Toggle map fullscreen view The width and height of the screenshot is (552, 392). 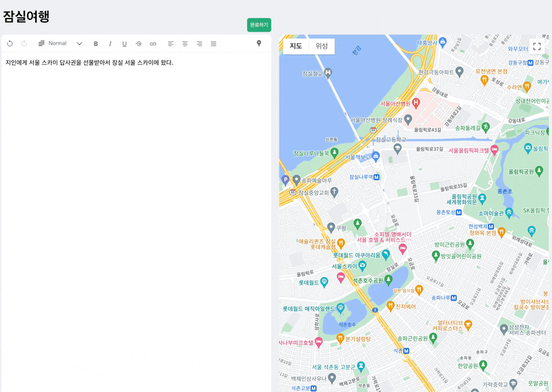coord(537,46)
